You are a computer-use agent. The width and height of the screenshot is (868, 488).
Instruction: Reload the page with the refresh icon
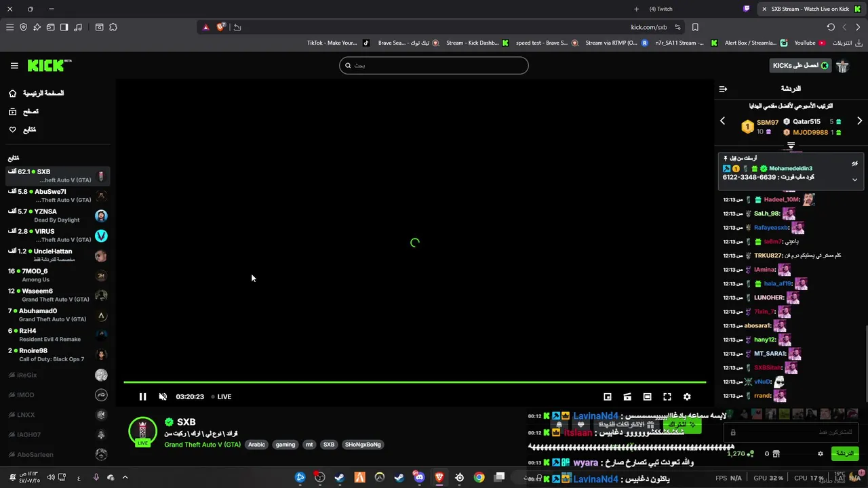click(x=831, y=27)
